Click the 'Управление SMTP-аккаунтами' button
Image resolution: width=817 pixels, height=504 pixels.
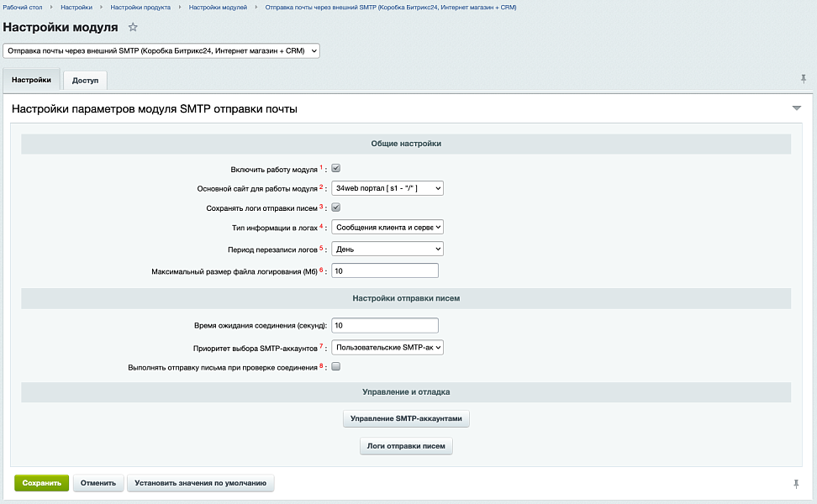[x=406, y=418]
